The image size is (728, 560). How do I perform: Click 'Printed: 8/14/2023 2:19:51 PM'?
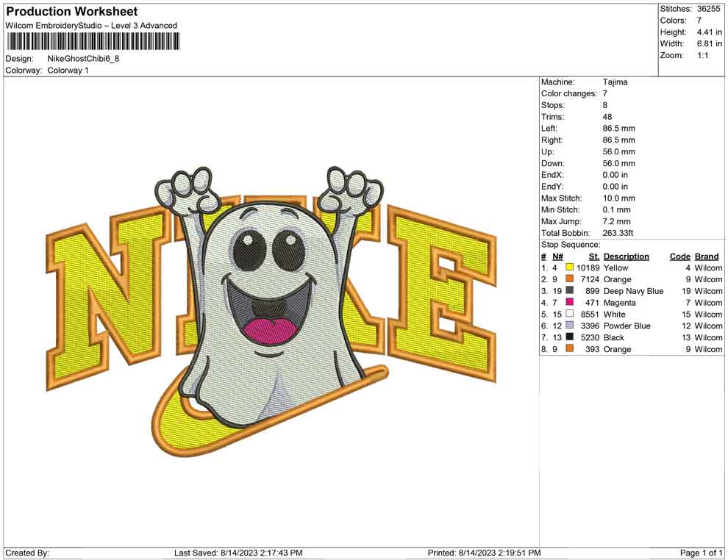point(484,553)
